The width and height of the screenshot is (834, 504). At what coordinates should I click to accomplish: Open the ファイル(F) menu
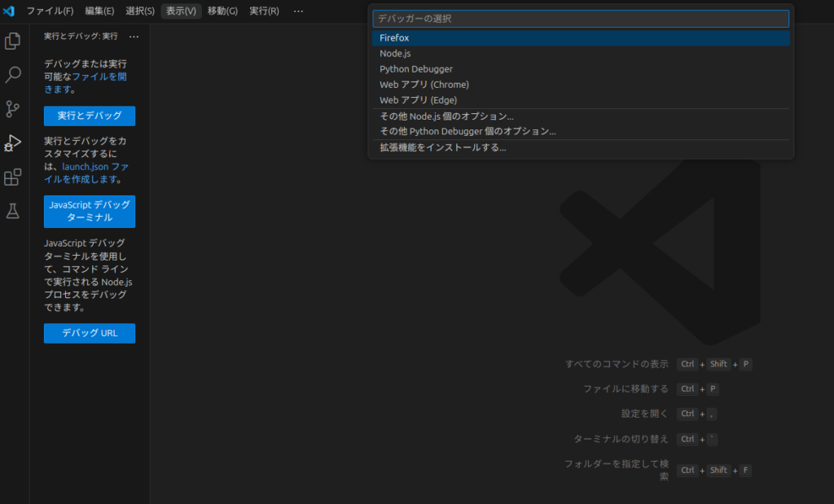click(x=50, y=11)
